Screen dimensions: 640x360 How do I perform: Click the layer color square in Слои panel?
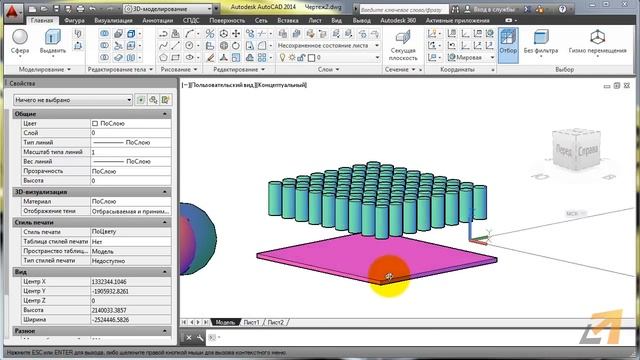coord(311,58)
